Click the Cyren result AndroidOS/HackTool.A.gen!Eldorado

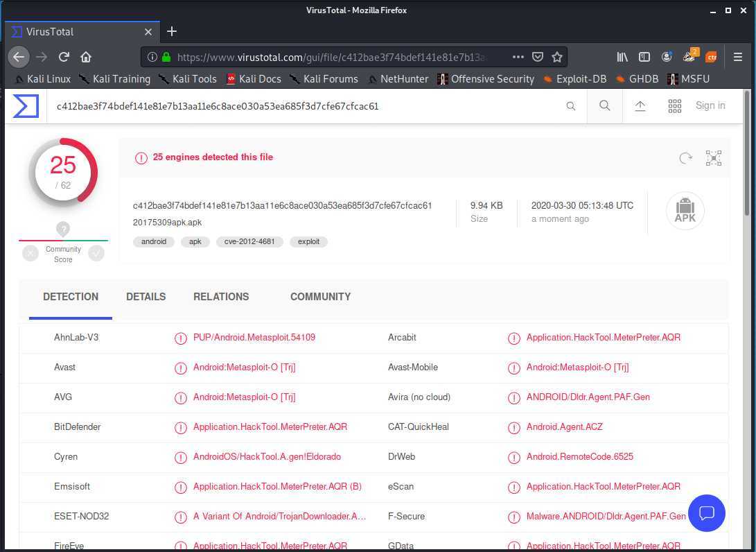click(x=267, y=456)
